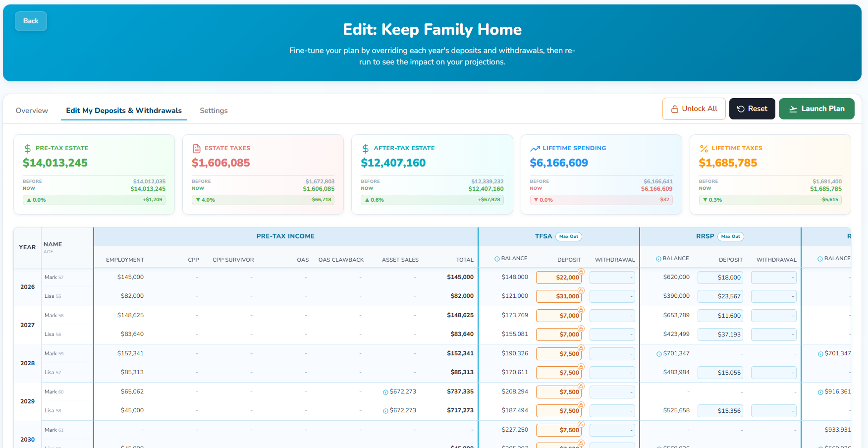Click the 0.6% change bar on After-Tax Estate card
This screenshot has height=448, width=868.
click(432, 200)
